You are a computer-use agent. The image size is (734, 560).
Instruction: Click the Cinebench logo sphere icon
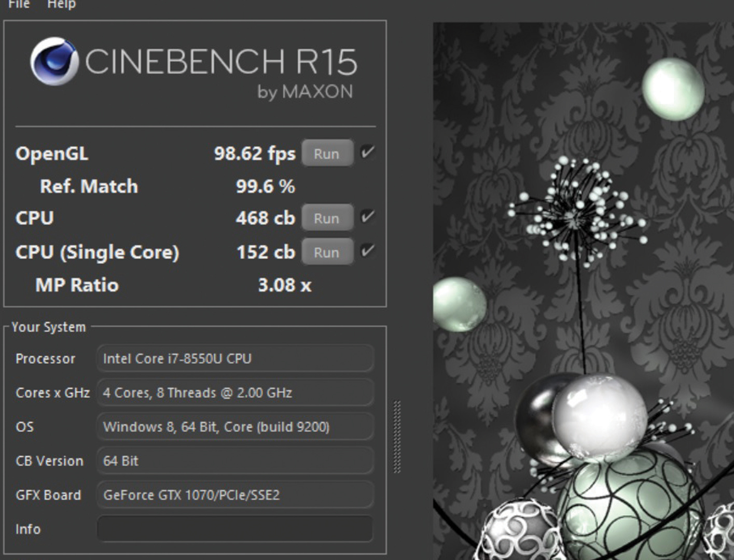[x=54, y=61]
